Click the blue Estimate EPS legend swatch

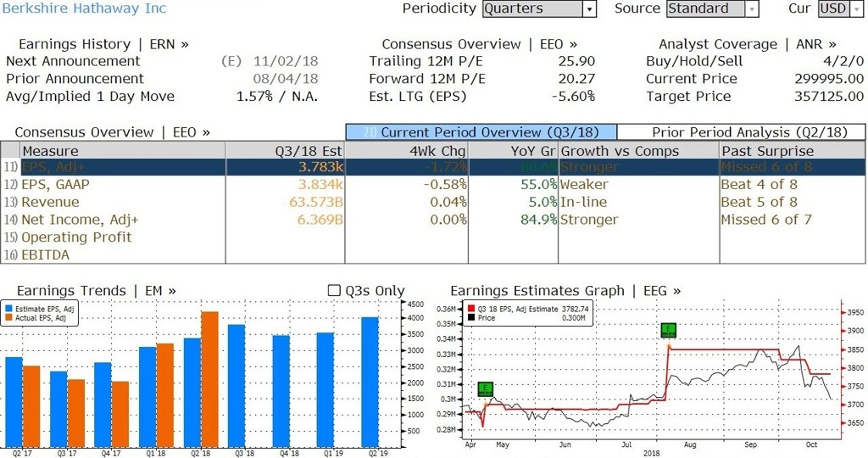[x=8, y=309]
